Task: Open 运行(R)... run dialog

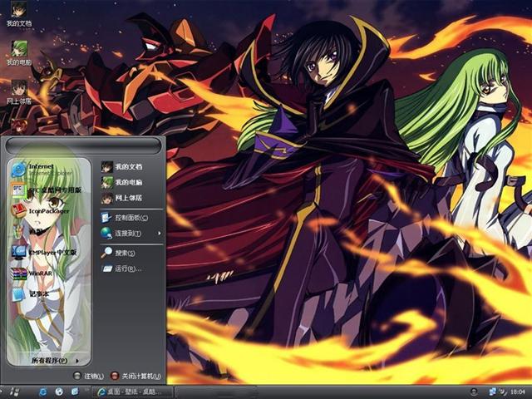Action: 122,268
